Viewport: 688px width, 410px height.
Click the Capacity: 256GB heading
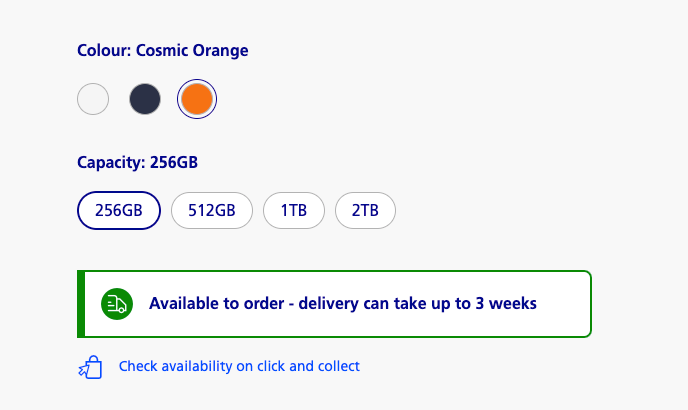pyautogui.click(x=137, y=162)
